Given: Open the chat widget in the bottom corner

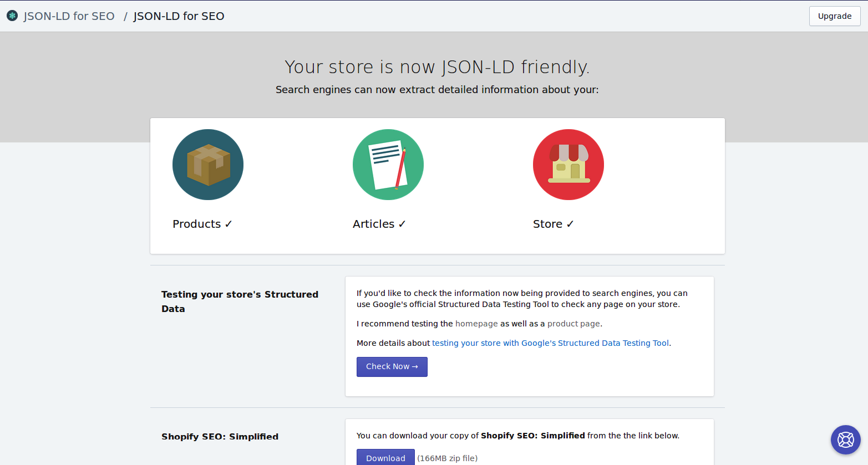Looking at the screenshot, I should pyautogui.click(x=845, y=440).
